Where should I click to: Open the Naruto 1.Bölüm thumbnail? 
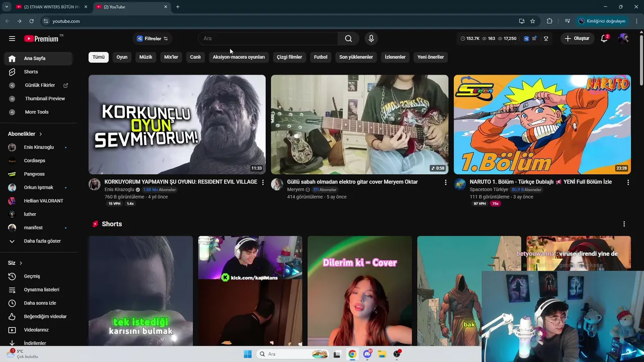point(542,124)
